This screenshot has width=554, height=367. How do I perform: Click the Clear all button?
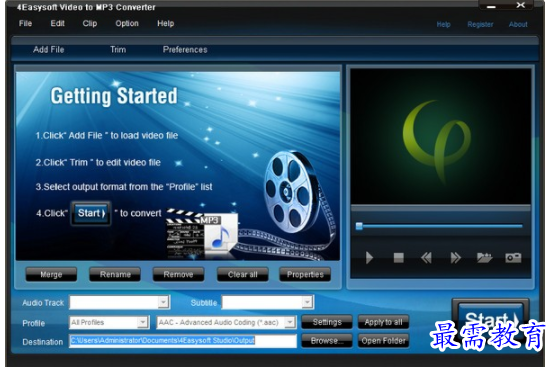(243, 274)
